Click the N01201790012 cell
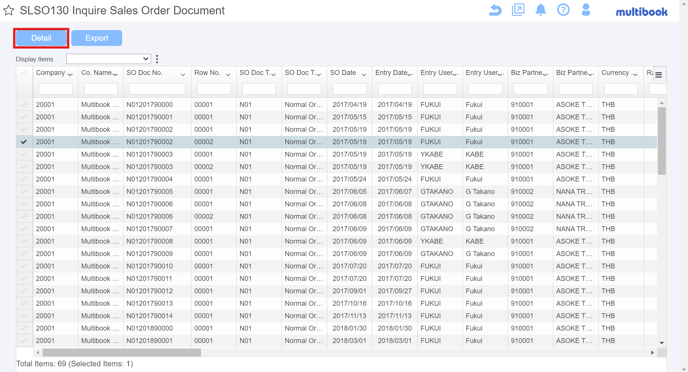 point(150,291)
